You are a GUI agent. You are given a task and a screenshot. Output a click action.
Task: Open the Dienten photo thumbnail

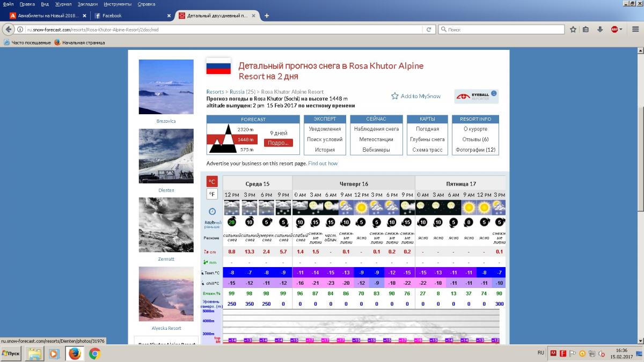pos(166,156)
